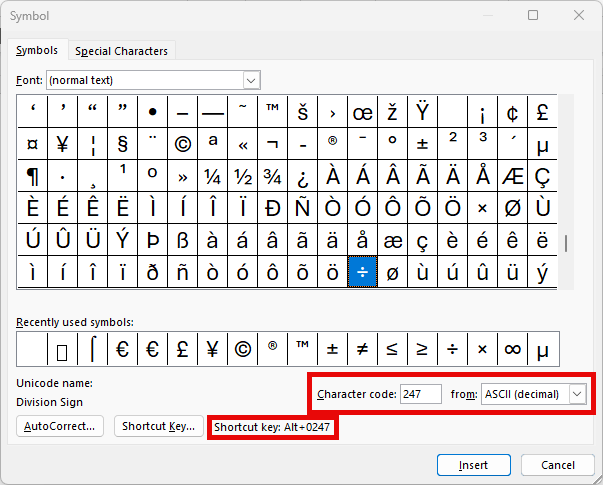Select the inverted exclamation mark symbol

[x=482, y=112]
